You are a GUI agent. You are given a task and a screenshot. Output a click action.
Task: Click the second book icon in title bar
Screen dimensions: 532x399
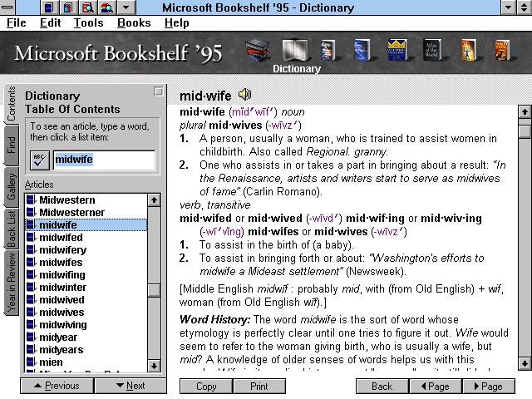[x=68, y=7]
